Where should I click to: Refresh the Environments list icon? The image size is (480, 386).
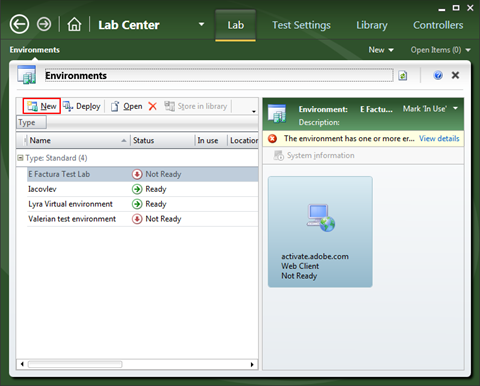(403, 76)
